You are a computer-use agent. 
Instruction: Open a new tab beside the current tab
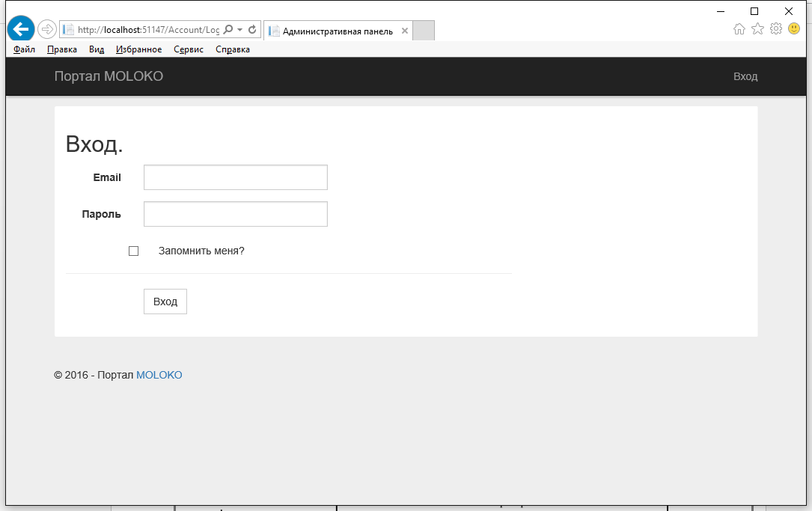tap(424, 31)
